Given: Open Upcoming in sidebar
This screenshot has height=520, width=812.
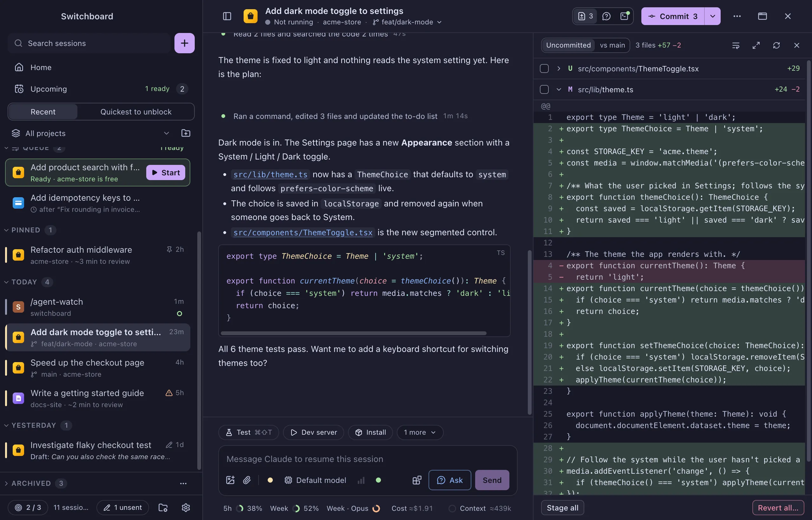Looking at the screenshot, I should (x=101, y=89).
